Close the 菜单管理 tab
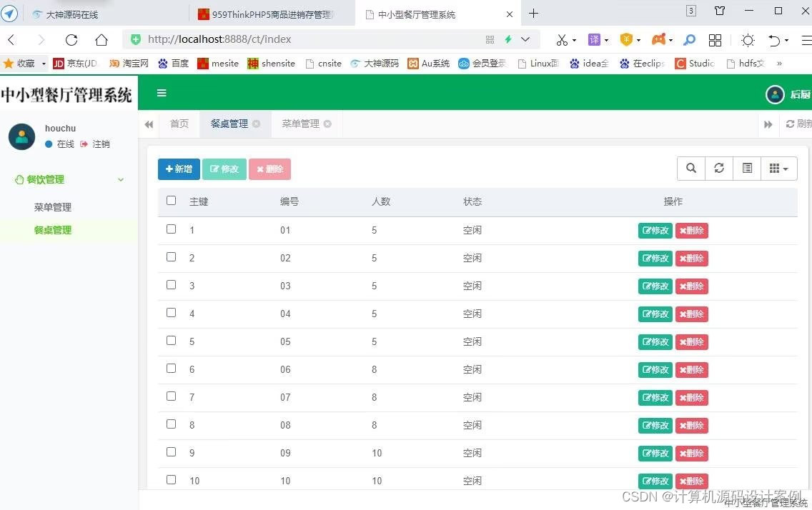The height and width of the screenshot is (510, 812). pyautogui.click(x=327, y=124)
